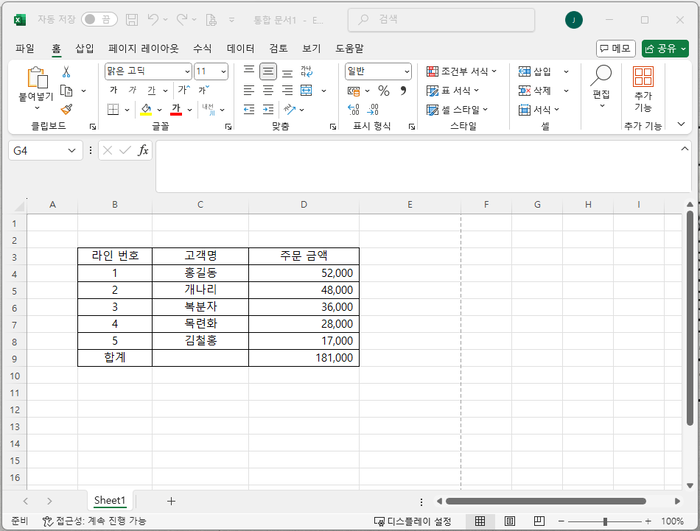Switch to the 수식 tab

202,48
